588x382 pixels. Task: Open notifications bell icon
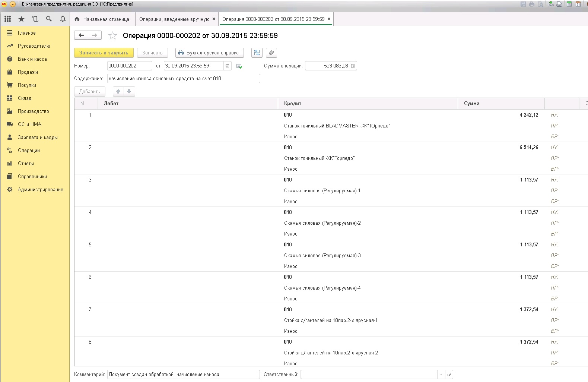(63, 19)
